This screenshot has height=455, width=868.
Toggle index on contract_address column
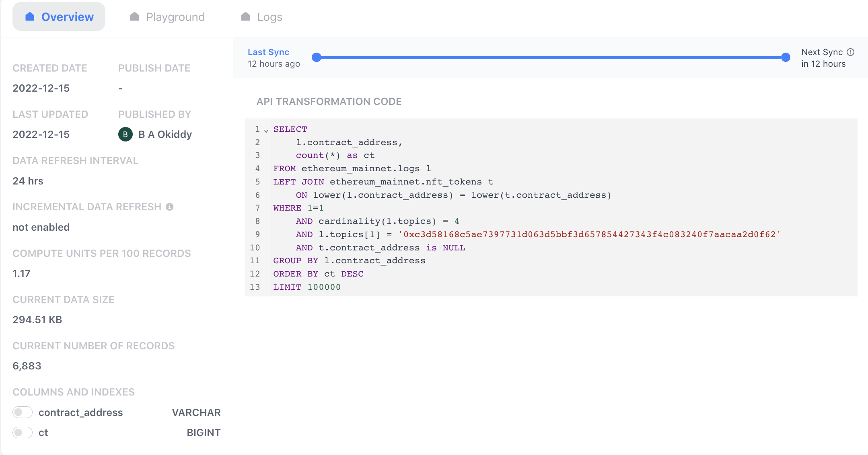pyautogui.click(x=23, y=412)
